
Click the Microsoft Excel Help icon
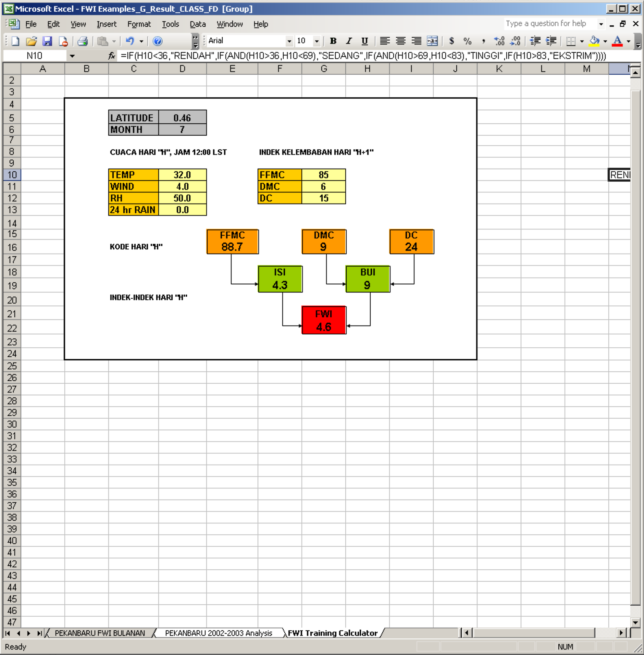157,41
